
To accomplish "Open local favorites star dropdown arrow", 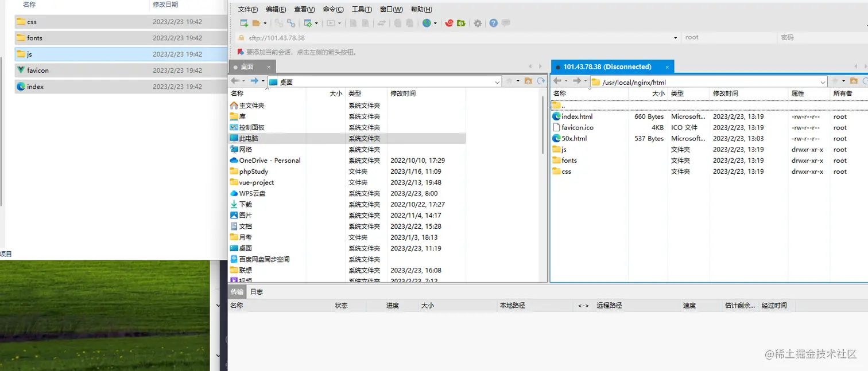I will 518,81.
